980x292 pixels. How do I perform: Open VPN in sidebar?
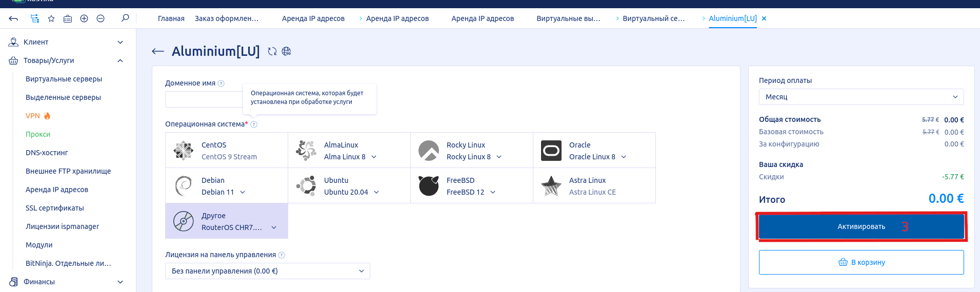[33, 116]
